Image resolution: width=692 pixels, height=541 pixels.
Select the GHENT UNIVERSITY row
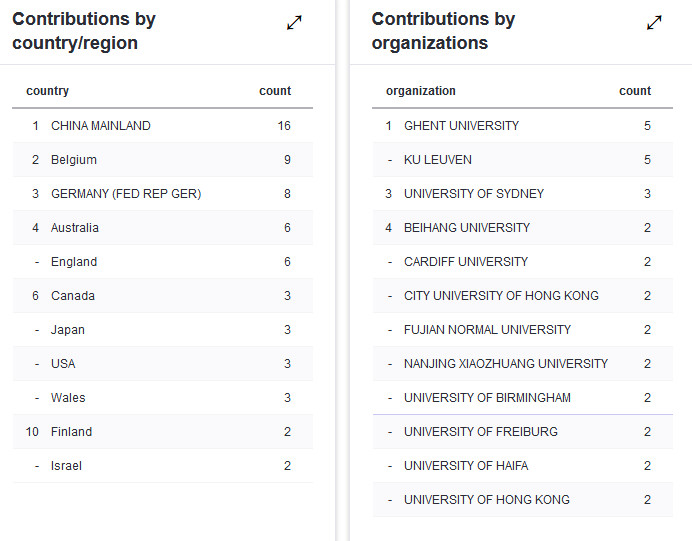[461, 126]
